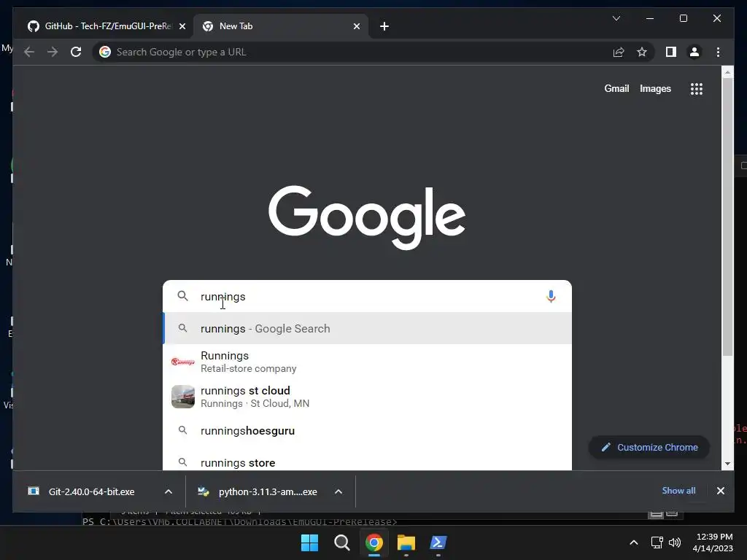Open python-3.11.3 installer download
The image size is (747, 560).
click(x=267, y=491)
